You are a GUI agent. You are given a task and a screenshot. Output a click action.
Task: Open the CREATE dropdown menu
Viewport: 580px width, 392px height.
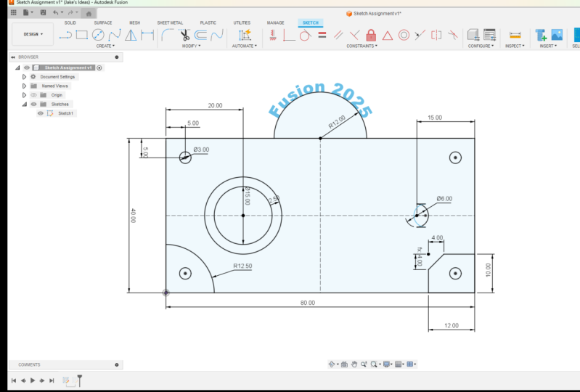(x=105, y=46)
